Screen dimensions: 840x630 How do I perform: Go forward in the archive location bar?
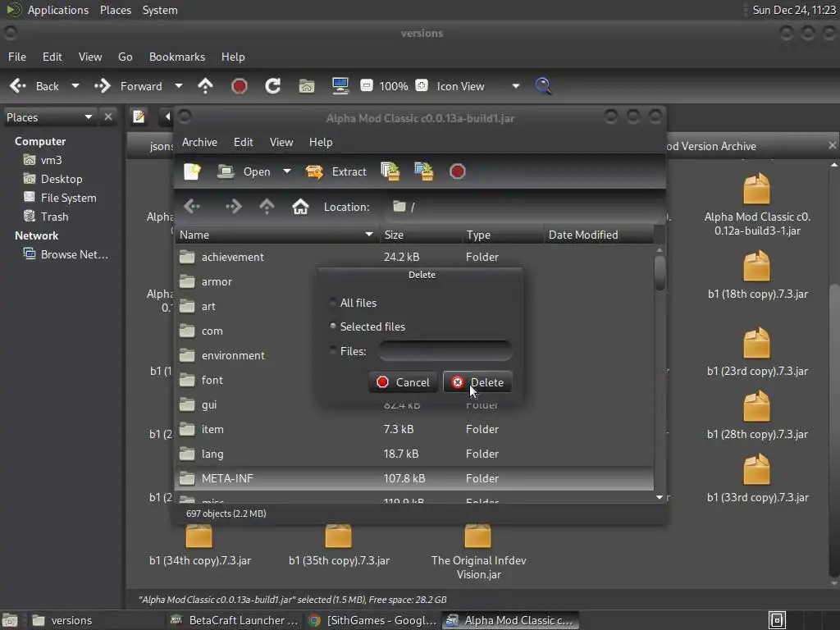[x=233, y=206]
